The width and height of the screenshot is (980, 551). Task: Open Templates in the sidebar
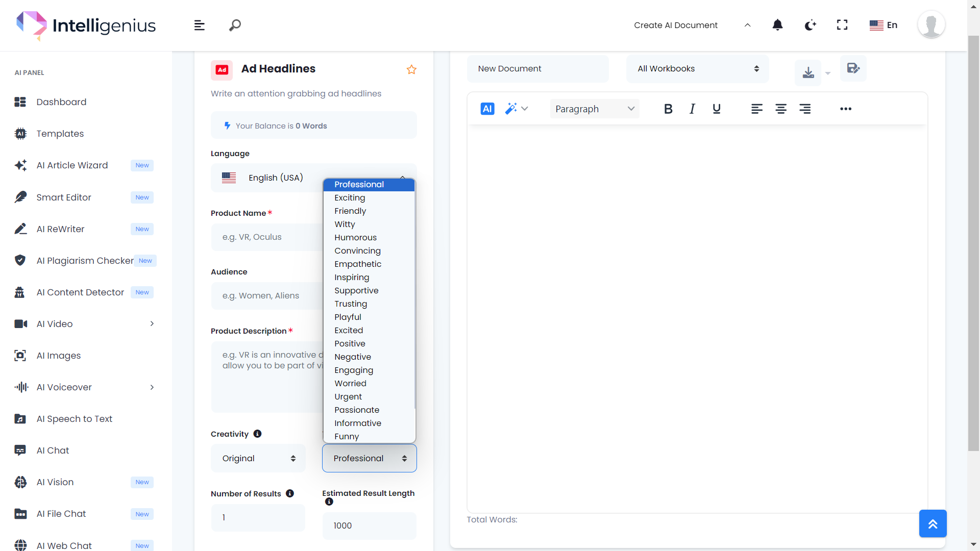point(60,134)
